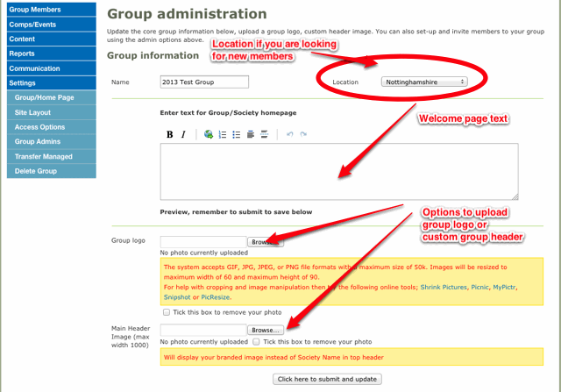Image resolution: width=561 pixels, height=392 pixels.
Task: Click Browse button for Group logo
Action: (266, 242)
